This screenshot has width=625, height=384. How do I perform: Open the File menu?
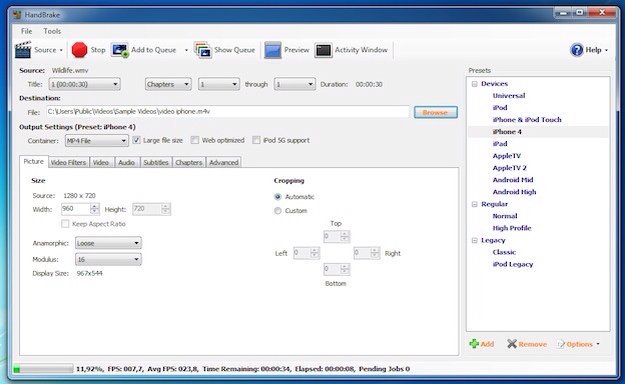[27, 31]
